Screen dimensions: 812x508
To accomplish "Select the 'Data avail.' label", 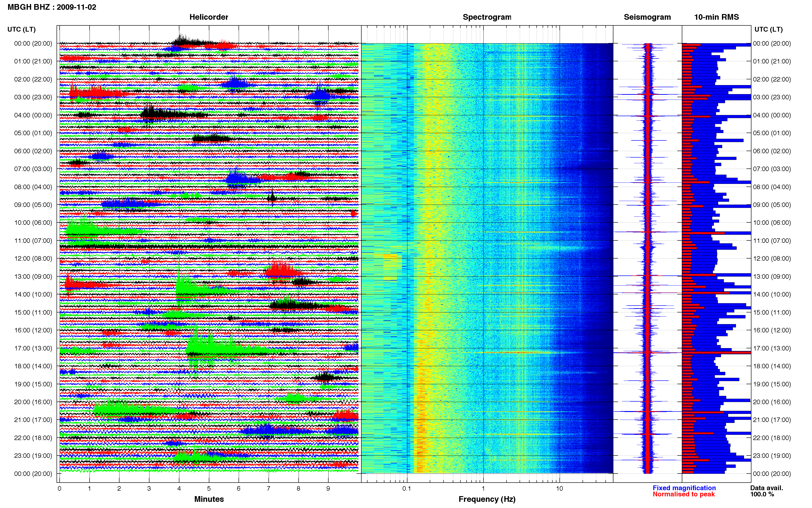I will (x=767, y=488).
